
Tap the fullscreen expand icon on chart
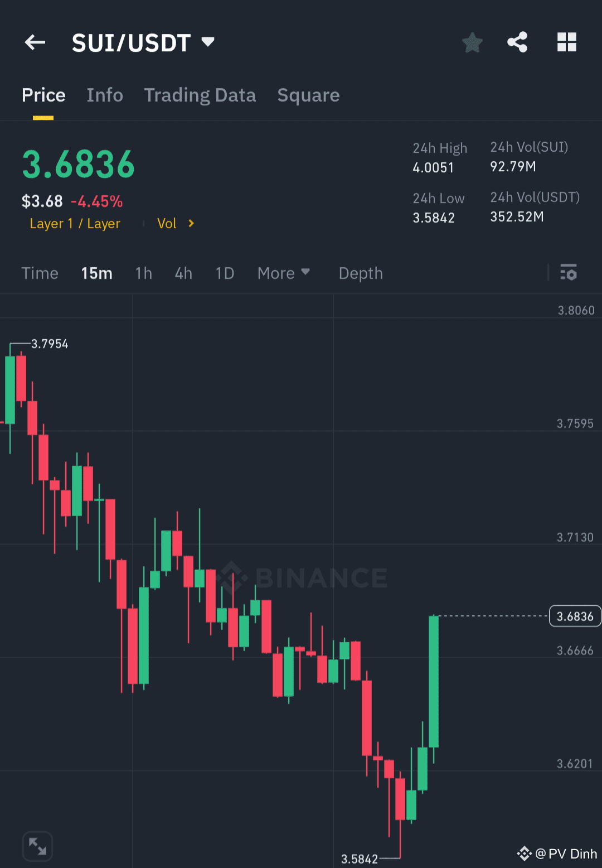tap(37, 846)
